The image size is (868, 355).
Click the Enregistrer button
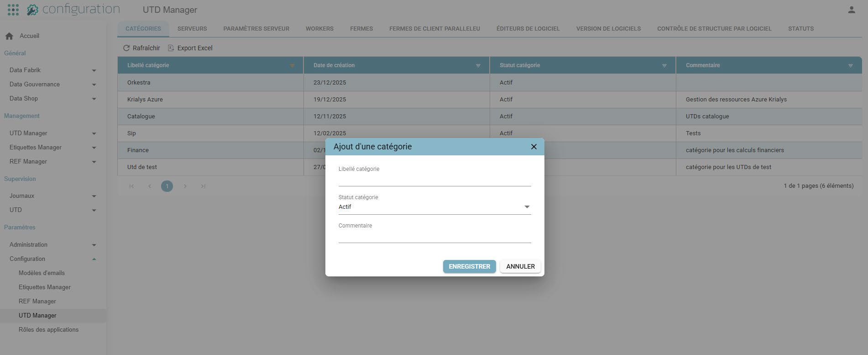click(x=469, y=266)
